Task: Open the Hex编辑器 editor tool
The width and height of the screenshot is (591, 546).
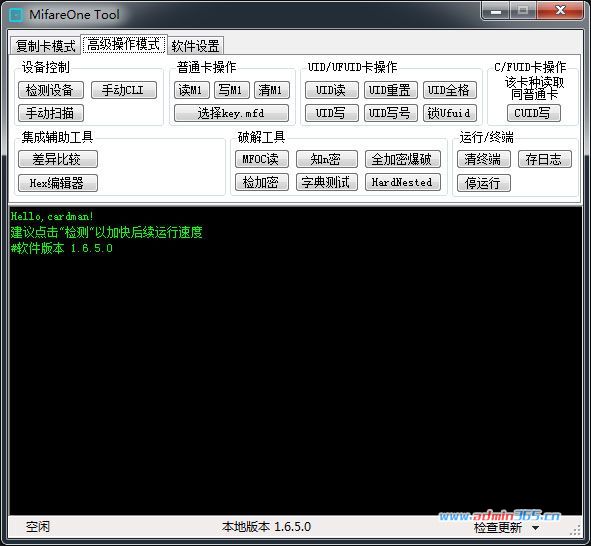Action: [58, 183]
